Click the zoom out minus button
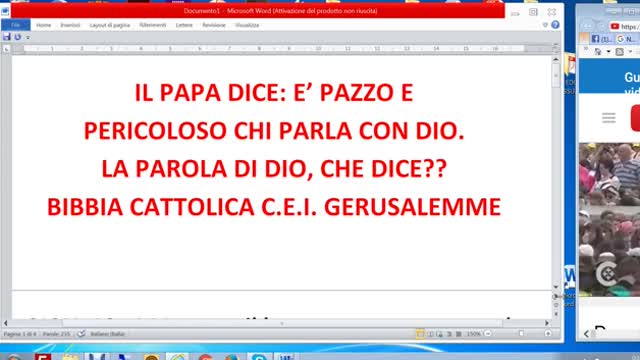The height and width of the screenshot is (360, 640). [x=488, y=334]
